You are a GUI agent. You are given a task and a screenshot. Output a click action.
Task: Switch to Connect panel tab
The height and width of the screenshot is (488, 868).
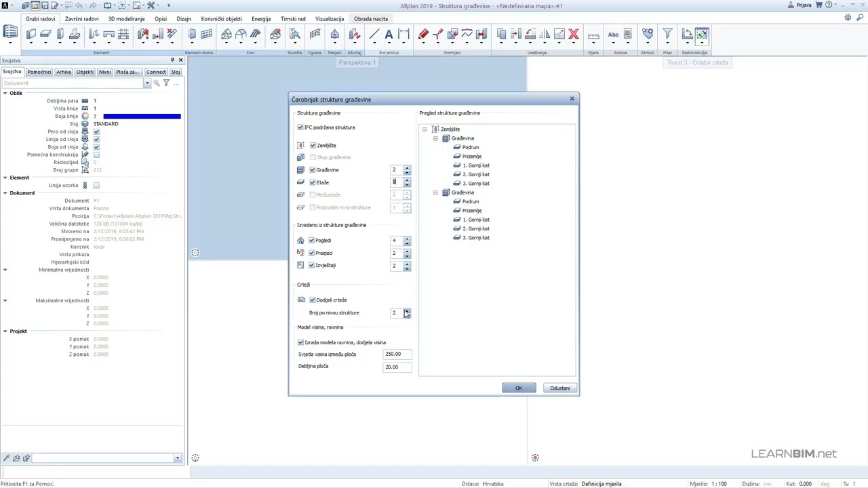155,72
